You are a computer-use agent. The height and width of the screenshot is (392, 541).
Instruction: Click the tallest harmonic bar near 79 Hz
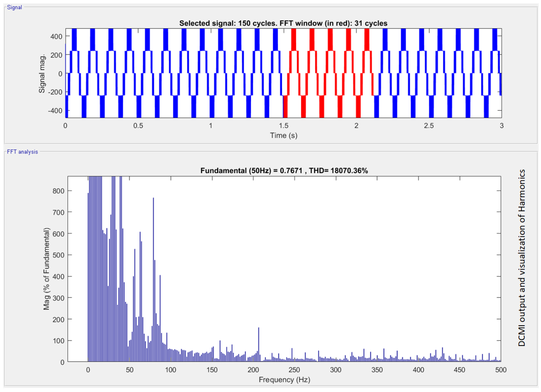(x=153, y=279)
